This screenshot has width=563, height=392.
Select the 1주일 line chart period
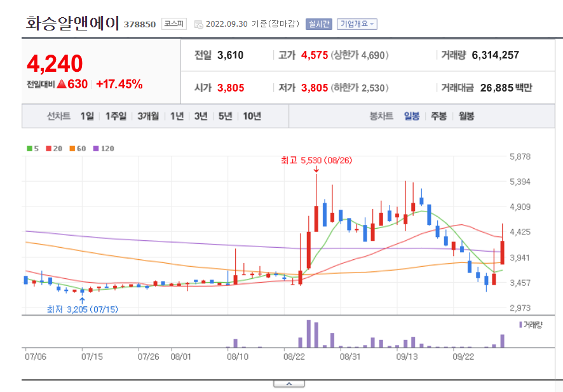pyautogui.click(x=116, y=116)
